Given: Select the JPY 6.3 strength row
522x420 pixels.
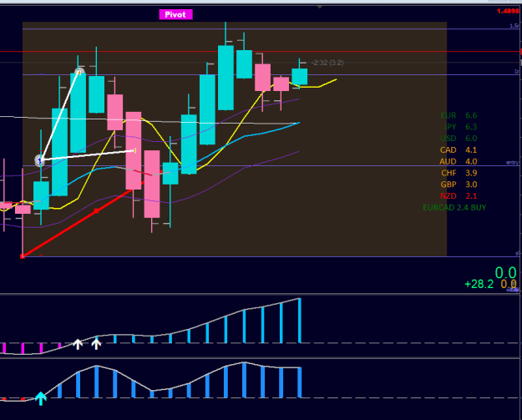Looking at the screenshot, I should (460, 127).
